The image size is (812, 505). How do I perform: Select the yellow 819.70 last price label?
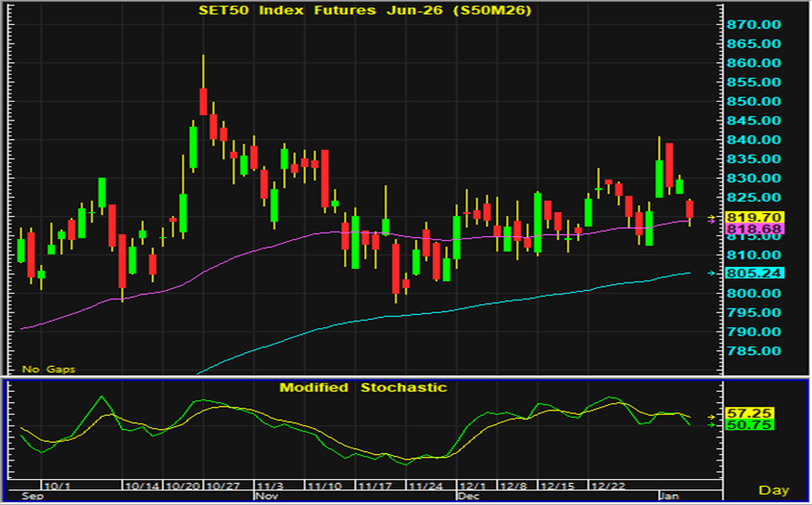pyautogui.click(x=745, y=217)
